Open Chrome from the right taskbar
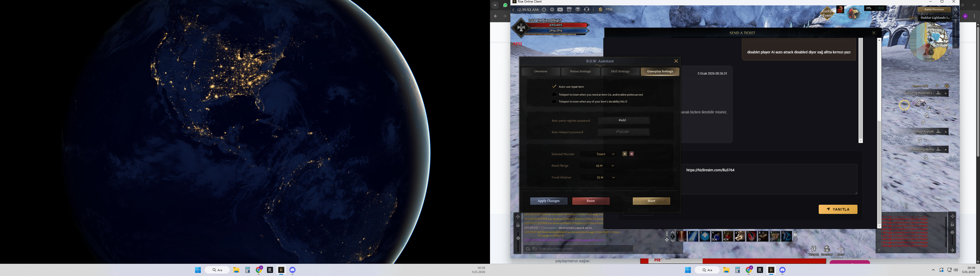The width and height of the screenshot is (980, 276). click(749, 270)
